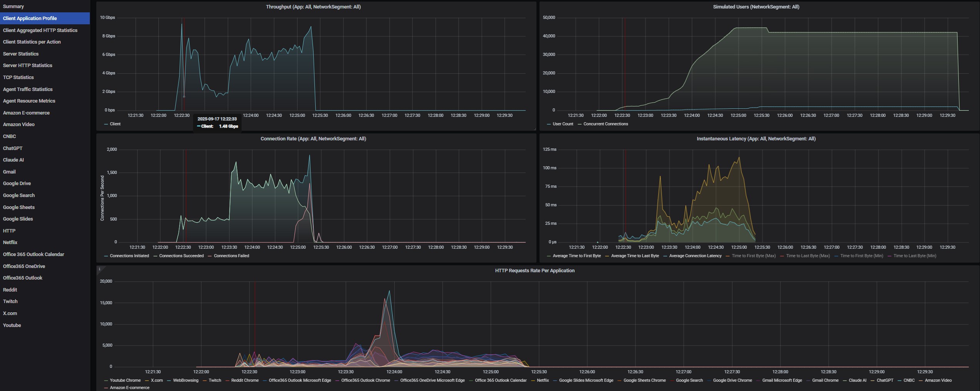Hide Concurrent Connections series in legend
Screen dimensions: 980x391
[x=605, y=124]
